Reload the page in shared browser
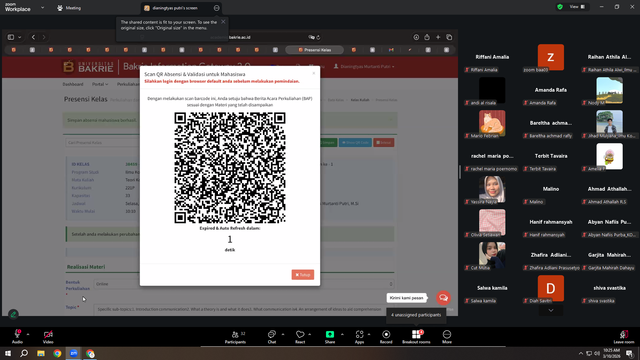 tap(318, 37)
